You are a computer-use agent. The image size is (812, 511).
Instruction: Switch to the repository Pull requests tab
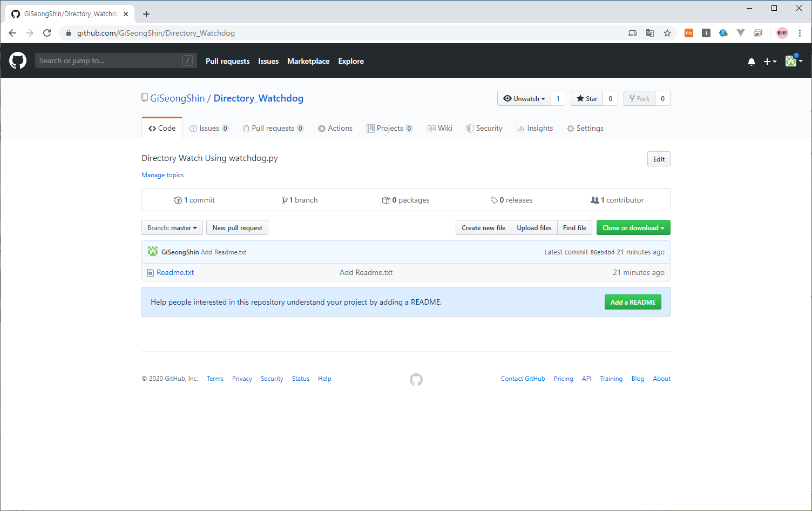pyautogui.click(x=273, y=128)
